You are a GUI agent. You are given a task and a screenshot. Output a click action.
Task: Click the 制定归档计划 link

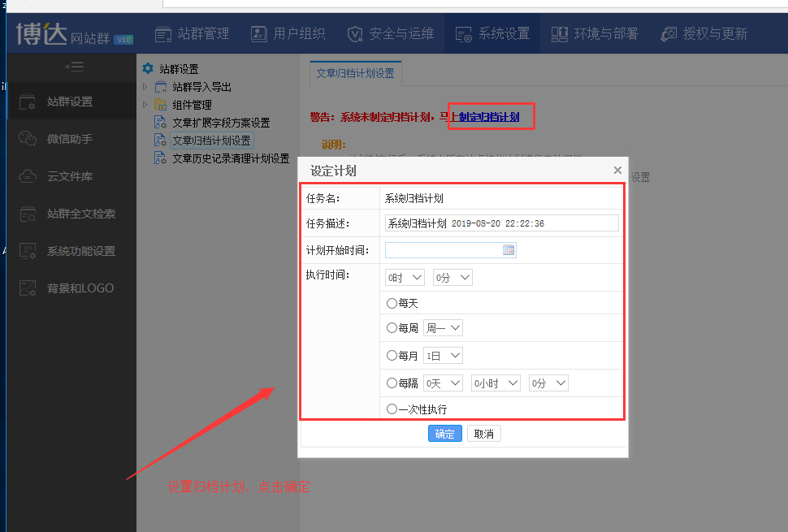(x=489, y=117)
